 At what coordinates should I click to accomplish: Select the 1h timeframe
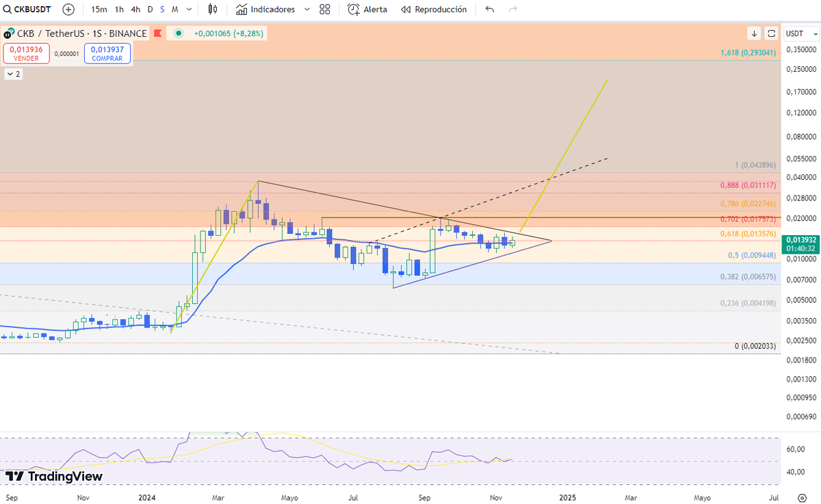[120, 10]
